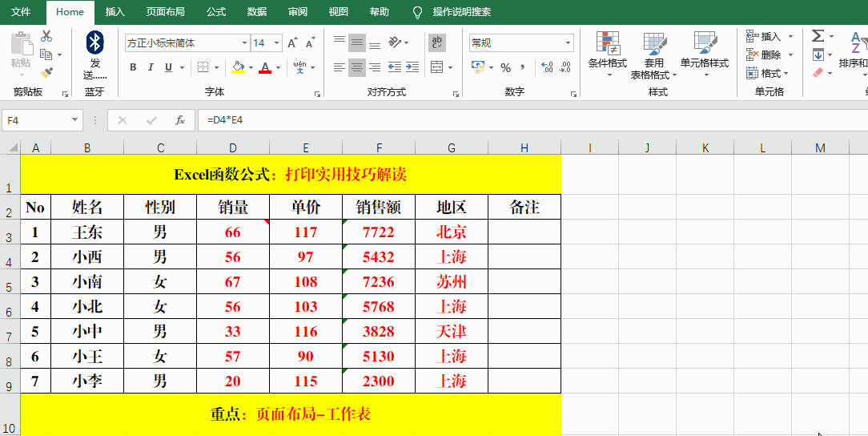Click row 5 header
Screen dimensions: 868x436
(10, 281)
